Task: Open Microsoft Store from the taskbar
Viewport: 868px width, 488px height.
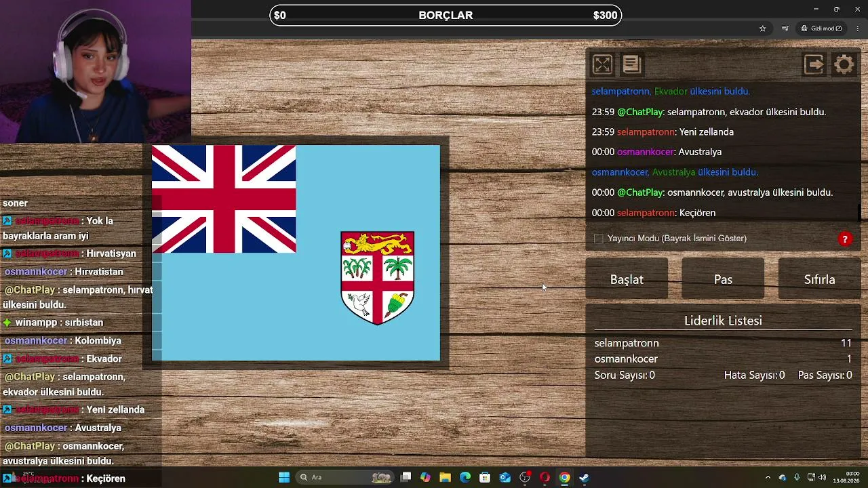Action: click(485, 478)
